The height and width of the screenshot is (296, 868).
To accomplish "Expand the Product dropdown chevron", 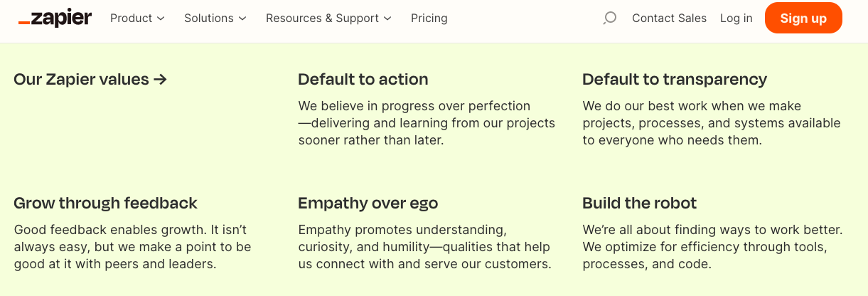I will [x=160, y=18].
